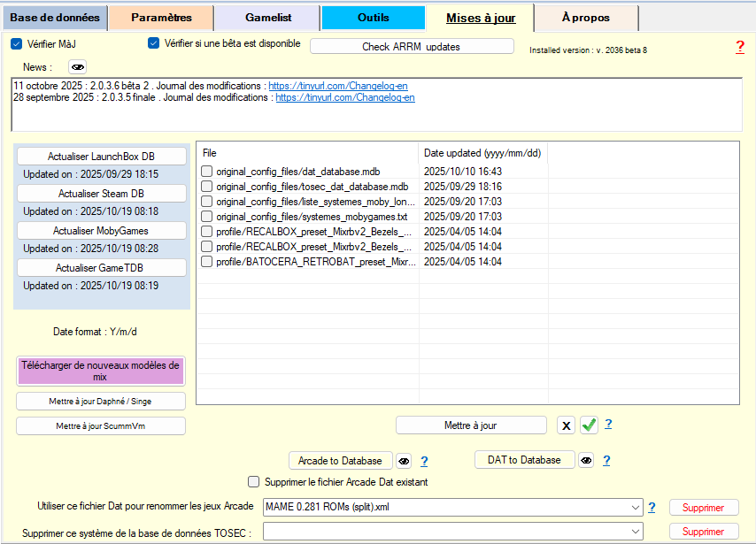Open the Outils tab

(373, 18)
